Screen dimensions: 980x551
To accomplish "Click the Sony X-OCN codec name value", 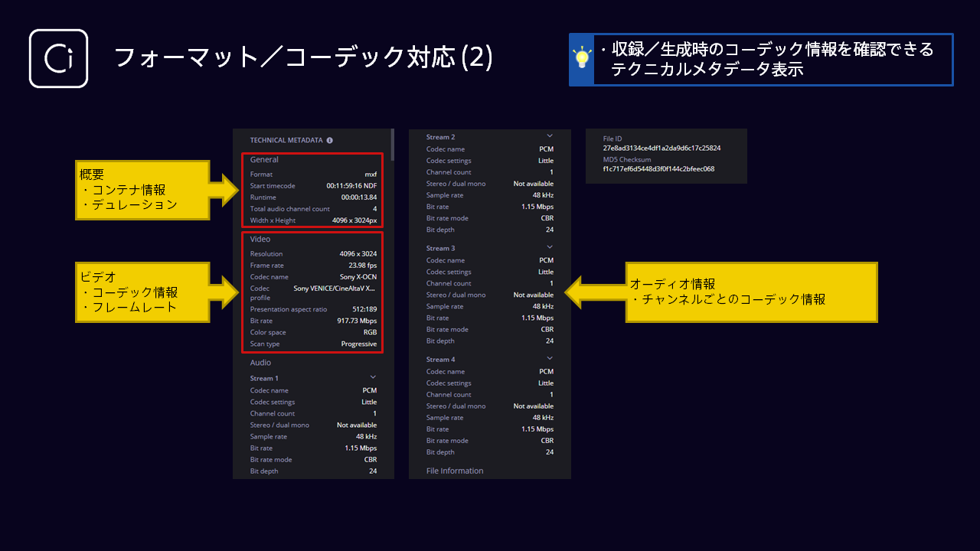I will click(358, 277).
